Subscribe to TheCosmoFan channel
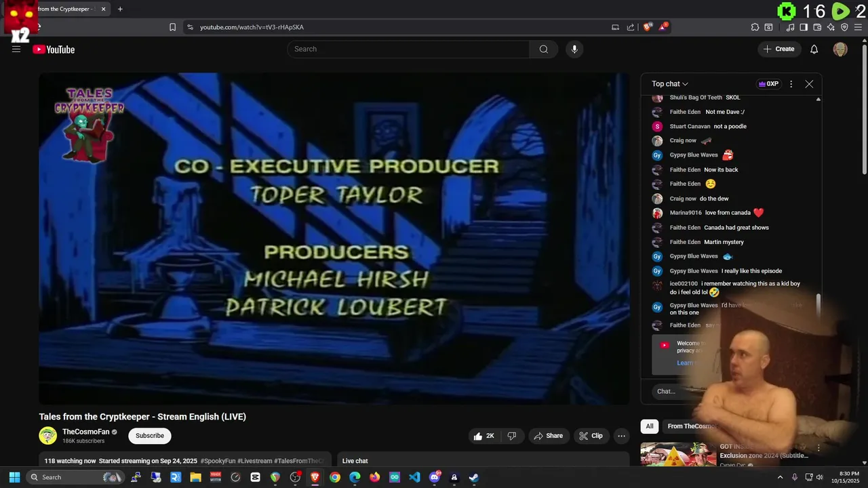This screenshot has height=488, width=868. (150, 436)
